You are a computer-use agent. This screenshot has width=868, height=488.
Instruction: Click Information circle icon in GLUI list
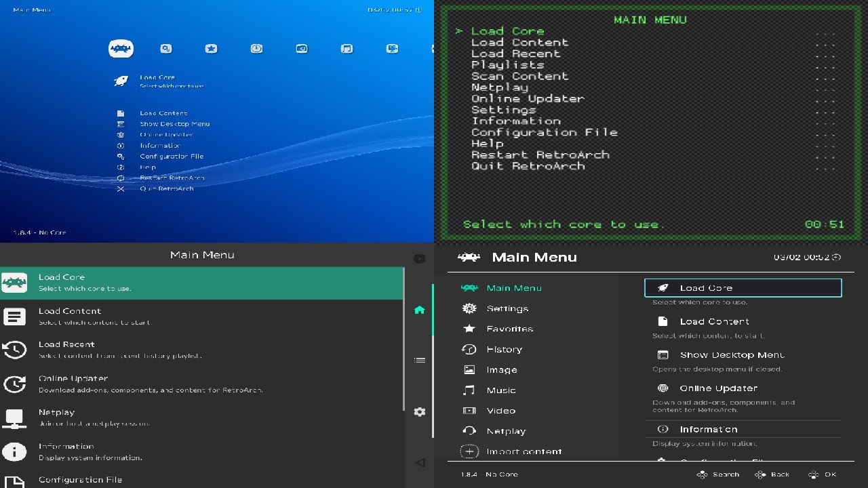14,451
